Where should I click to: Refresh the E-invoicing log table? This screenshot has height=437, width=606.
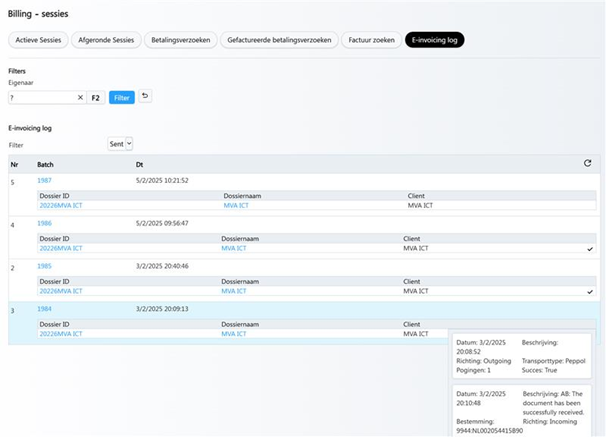(587, 163)
